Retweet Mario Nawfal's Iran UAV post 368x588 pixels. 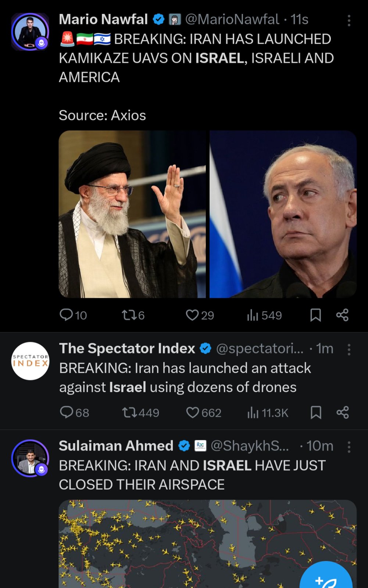[x=129, y=315]
